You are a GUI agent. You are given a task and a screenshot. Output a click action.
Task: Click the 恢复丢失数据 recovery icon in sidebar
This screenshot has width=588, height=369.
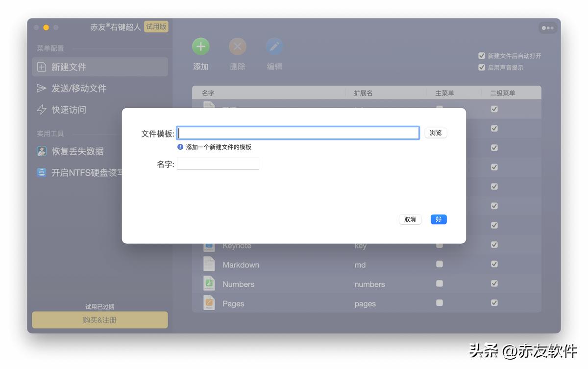tap(41, 151)
